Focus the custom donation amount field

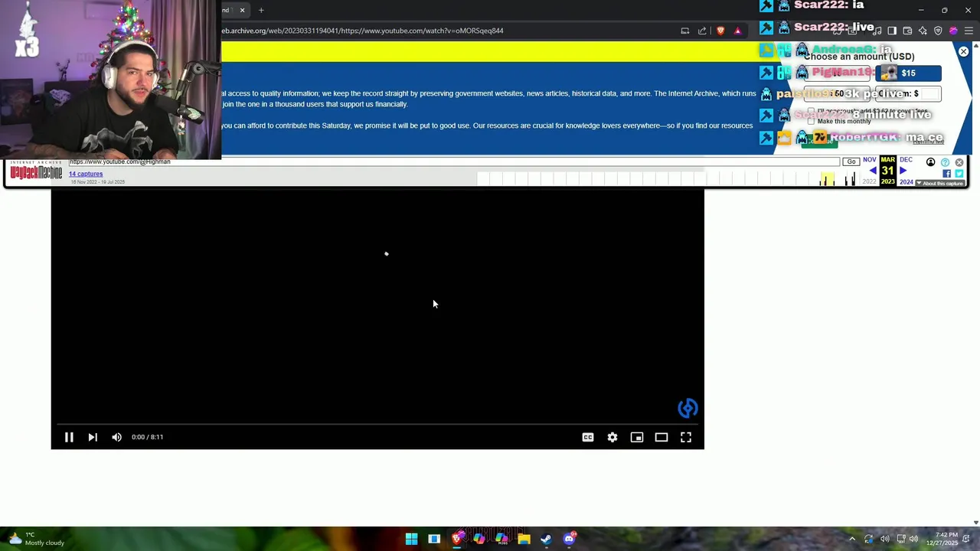(930, 93)
